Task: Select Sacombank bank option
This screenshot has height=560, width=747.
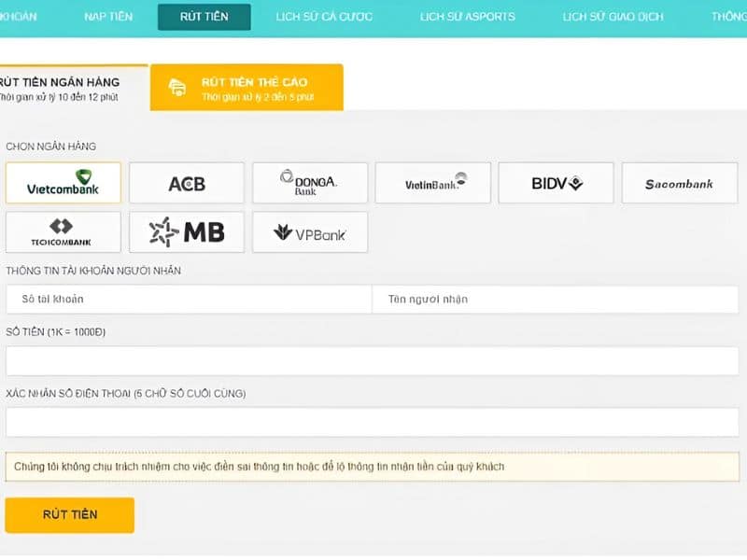Action: (680, 183)
